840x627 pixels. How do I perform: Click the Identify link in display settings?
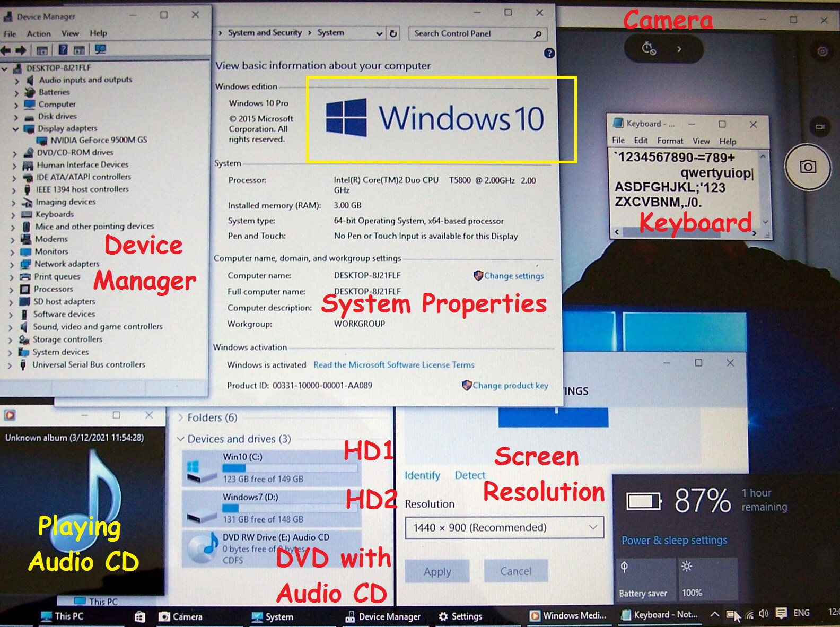(x=422, y=475)
